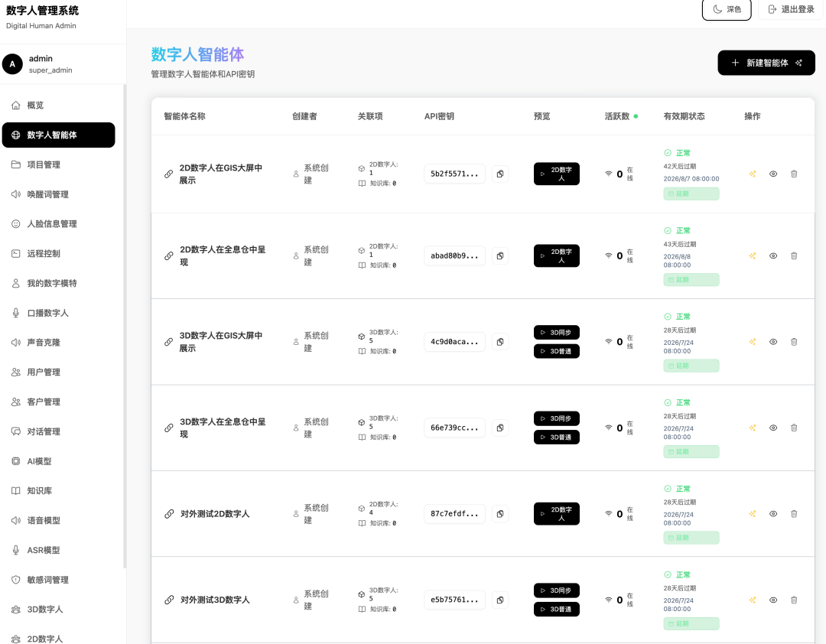This screenshot has height=644, width=826.
Task: Copy API key 5b2f5571
Action: (x=500, y=174)
